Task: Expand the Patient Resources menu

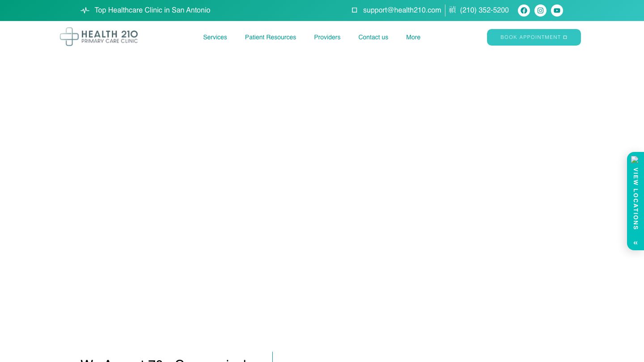Action: [270, 37]
